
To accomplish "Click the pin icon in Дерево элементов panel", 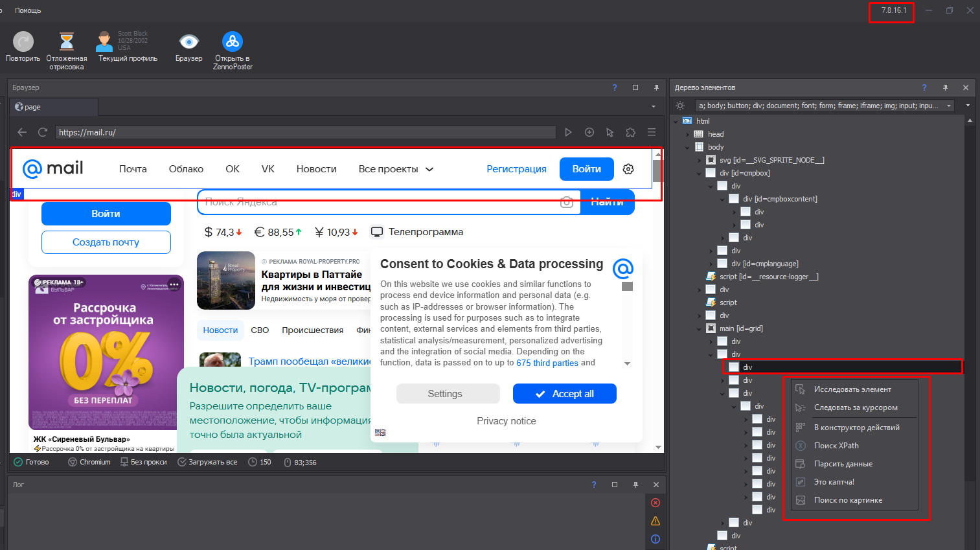I will coord(945,87).
